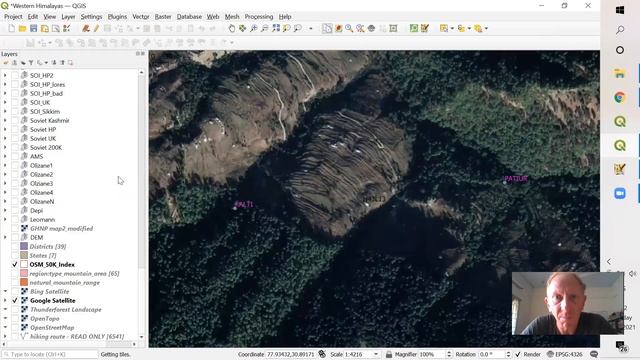Enable the Bing Satellite layer checkbox

point(15,291)
